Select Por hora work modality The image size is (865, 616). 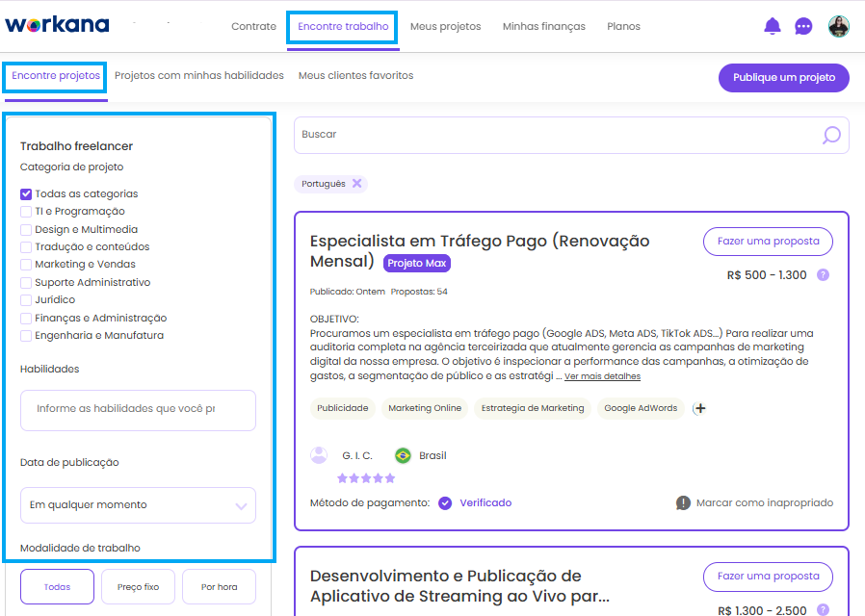tap(219, 587)
